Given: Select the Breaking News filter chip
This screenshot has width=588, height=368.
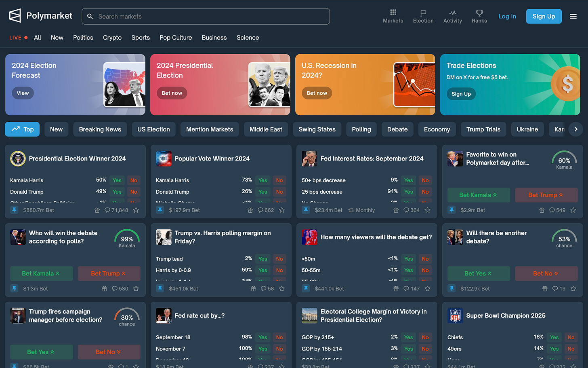Looking at the screenshot, I should pyautogui.click(x=100, y=129).
